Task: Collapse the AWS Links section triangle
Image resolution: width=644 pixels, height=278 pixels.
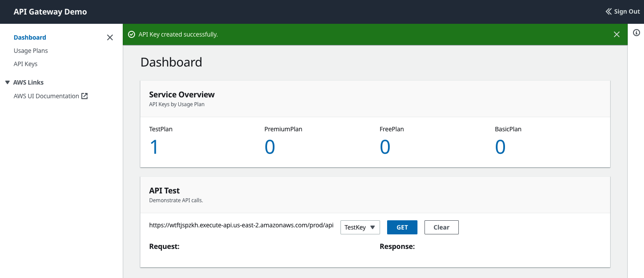Action: (x=7, y=82)
